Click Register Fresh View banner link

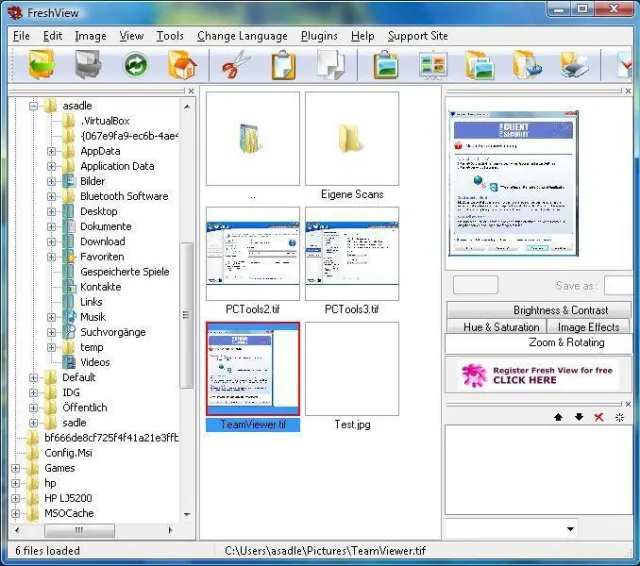[x=538, y=376]
